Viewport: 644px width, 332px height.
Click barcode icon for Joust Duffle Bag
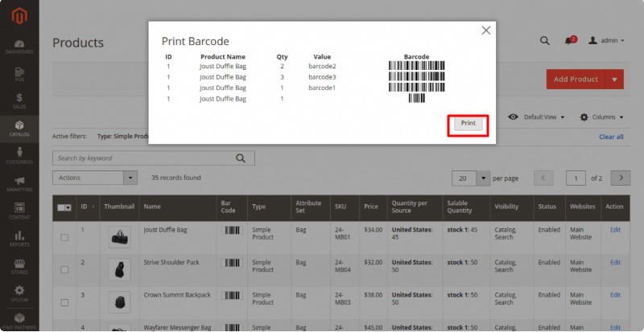pyautogui.click(x=232, y=230)
